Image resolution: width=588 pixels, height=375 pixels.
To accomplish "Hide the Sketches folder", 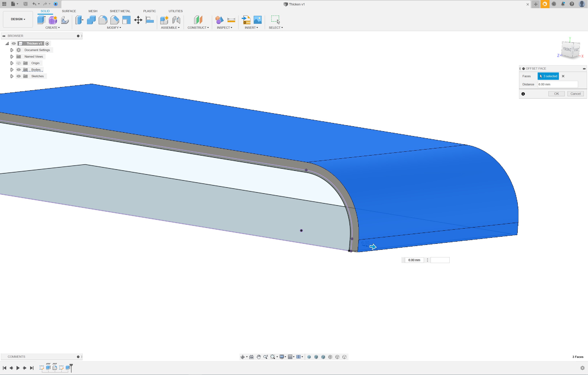I will [19, 76].
